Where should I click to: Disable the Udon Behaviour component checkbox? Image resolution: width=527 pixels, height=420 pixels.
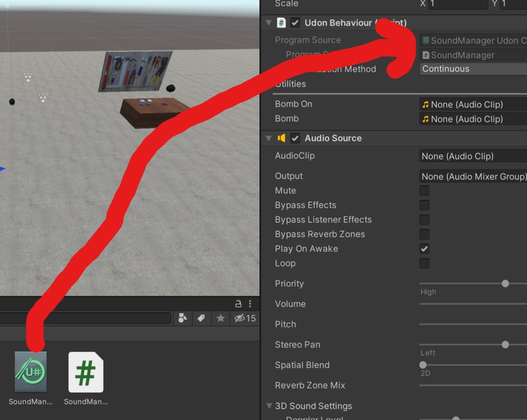pos(295,23)
